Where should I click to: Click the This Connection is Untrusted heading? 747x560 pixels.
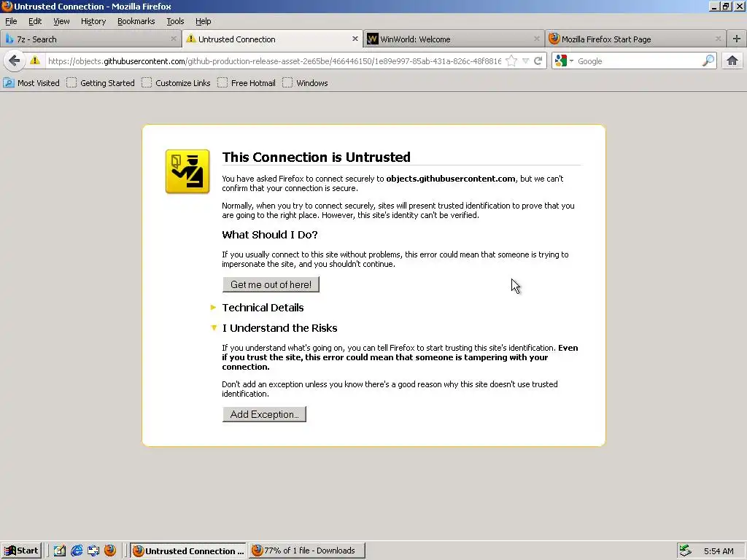click(x=317, y=157)
